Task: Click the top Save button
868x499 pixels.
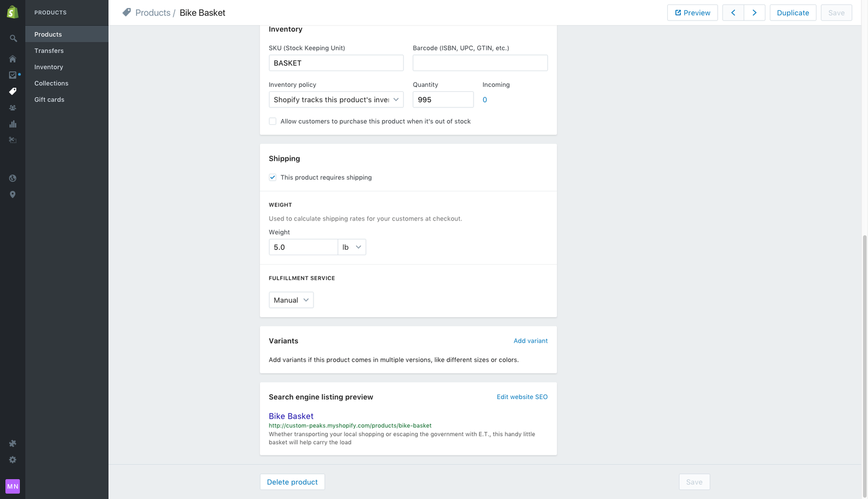Action: (x=836, y=12)
